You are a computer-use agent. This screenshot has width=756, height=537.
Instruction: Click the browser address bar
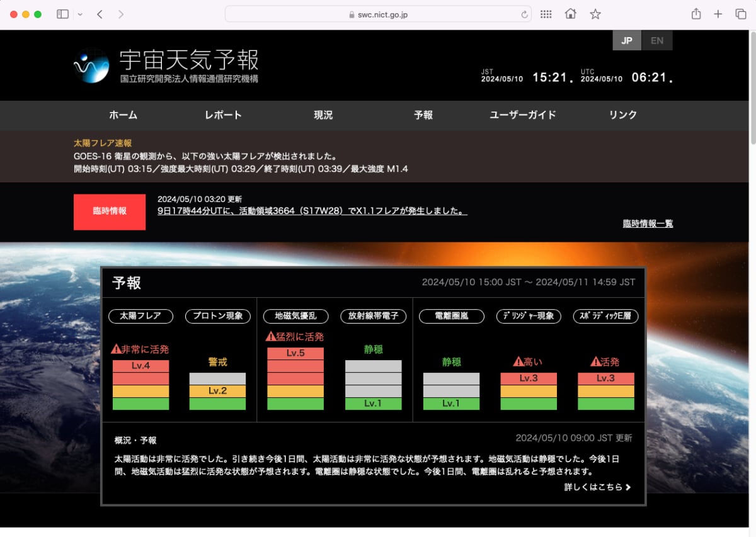click(377, 13)
